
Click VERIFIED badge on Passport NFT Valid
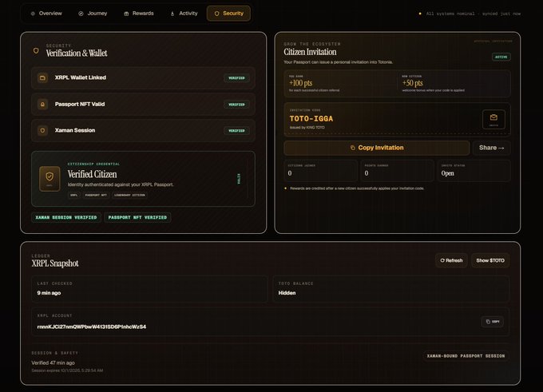click(236, 105)
